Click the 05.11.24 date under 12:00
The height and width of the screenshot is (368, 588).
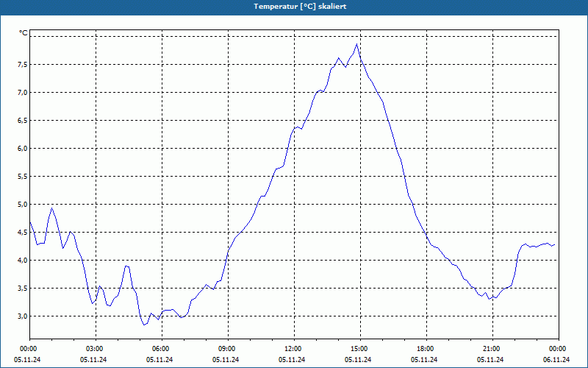pyautogui.click(x=292, y=360)
